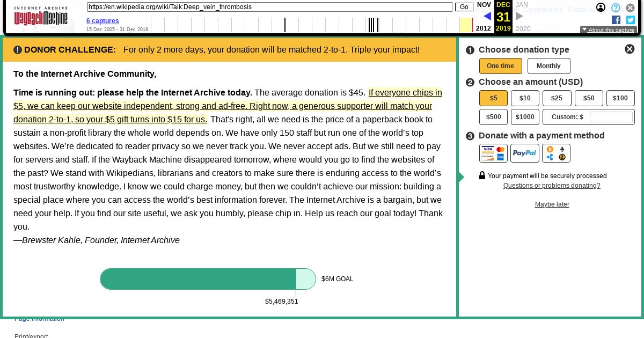Choose the $100 amount

pos(620,98)
